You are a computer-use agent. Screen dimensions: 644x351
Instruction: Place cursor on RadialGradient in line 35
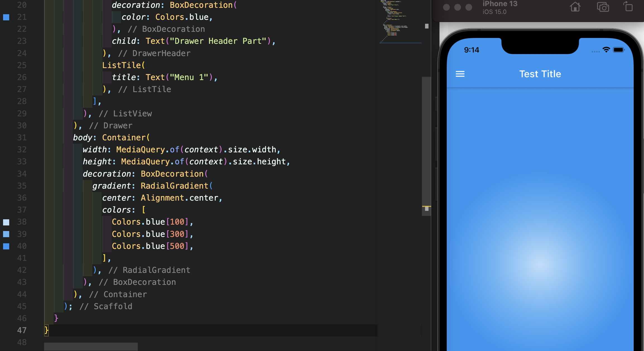(174, 186)
